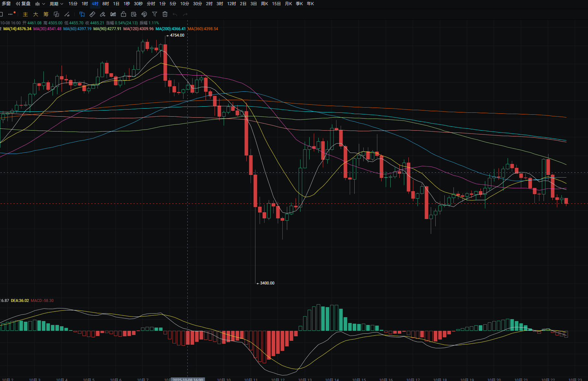Click the 4754.00 high price marker
The height and width of the screenshot is (381, 588).
[x=177, y=35]
